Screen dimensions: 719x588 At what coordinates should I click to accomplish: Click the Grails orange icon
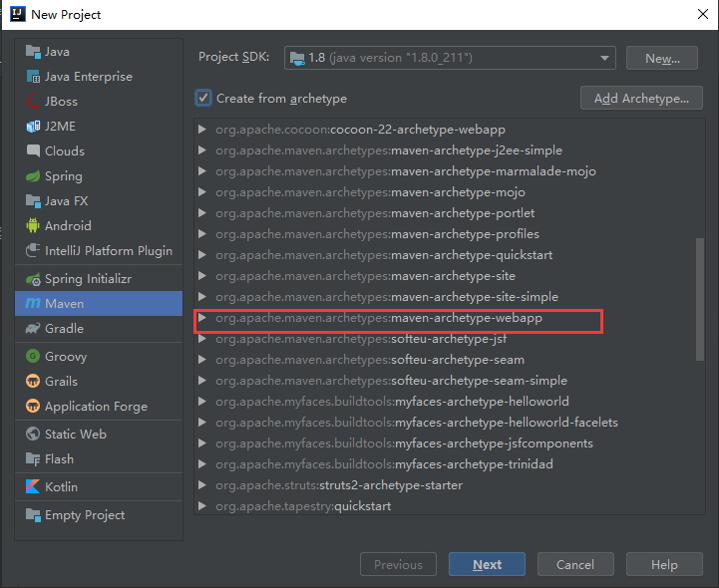point(33,381)
